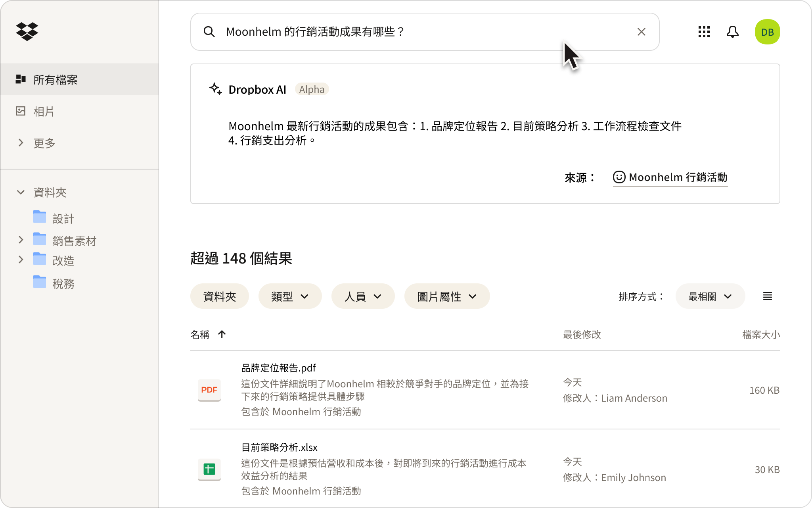Click the 銷售素材 folder icon
Viewport: 812px width, 508px height.
(40, 239)
